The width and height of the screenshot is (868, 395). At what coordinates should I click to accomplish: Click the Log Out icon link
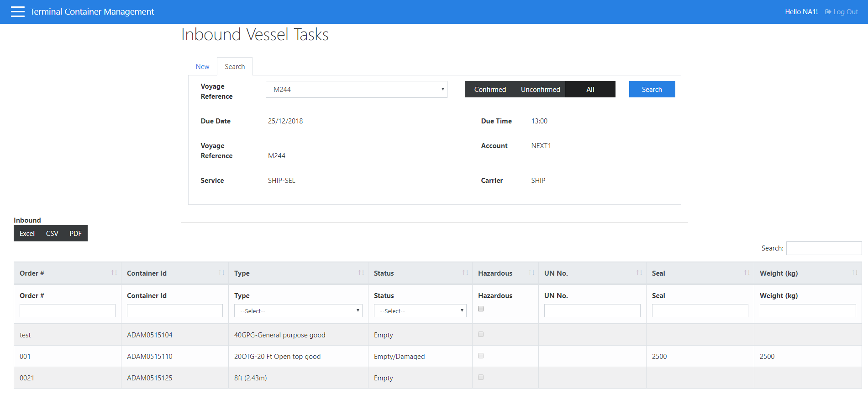click(841, 12)
